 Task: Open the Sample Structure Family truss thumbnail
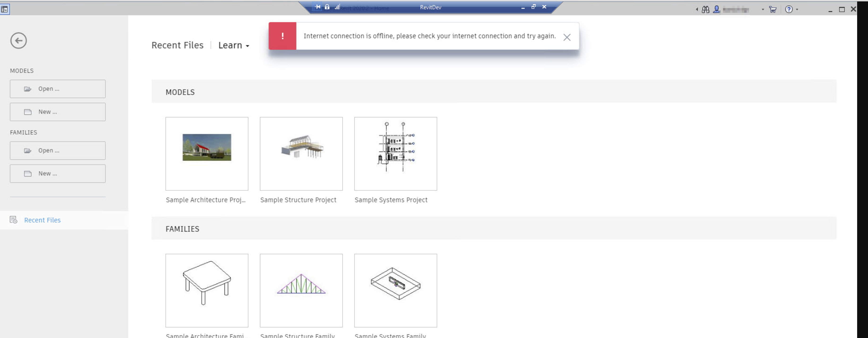tap(301, 290)
